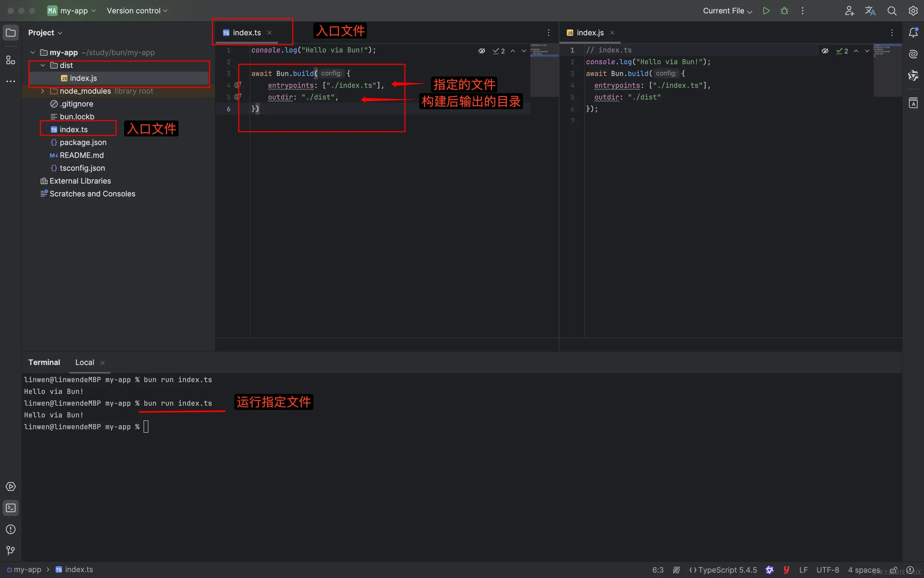Click override gutter marker on line 4

pos(238,85)
